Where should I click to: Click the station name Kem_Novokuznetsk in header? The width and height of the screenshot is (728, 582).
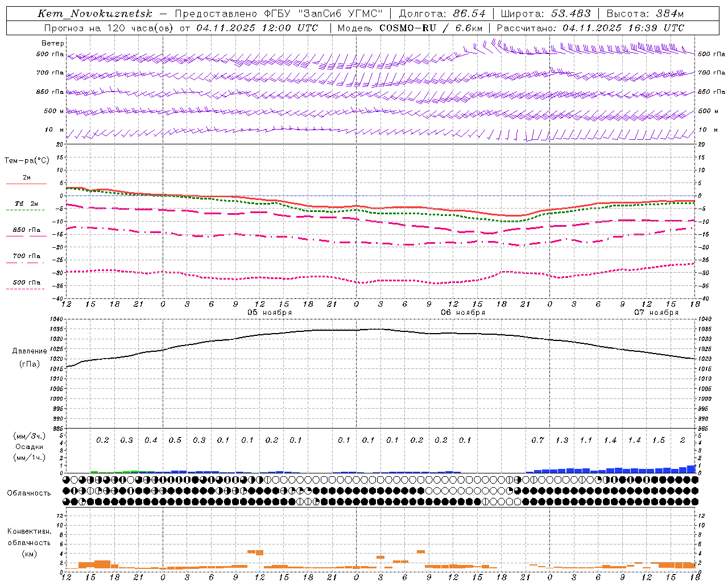pos(95,14)
